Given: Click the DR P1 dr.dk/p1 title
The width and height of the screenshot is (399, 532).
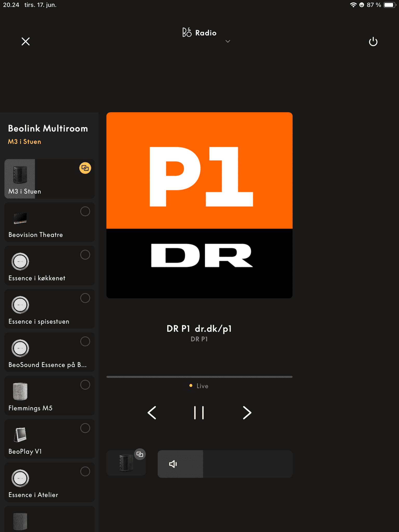Looking at the screenshot, I should [x=199, y=329].
